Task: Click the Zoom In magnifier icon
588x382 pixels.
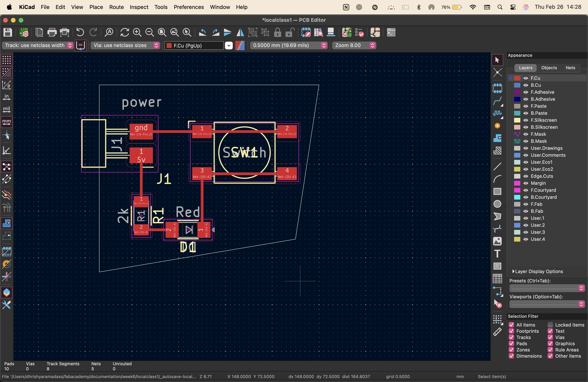Action: pyautogui.click(x=137, y=32)
